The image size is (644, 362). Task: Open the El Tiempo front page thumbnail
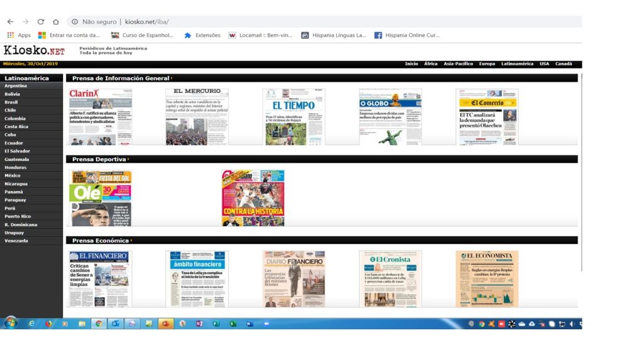294,117
